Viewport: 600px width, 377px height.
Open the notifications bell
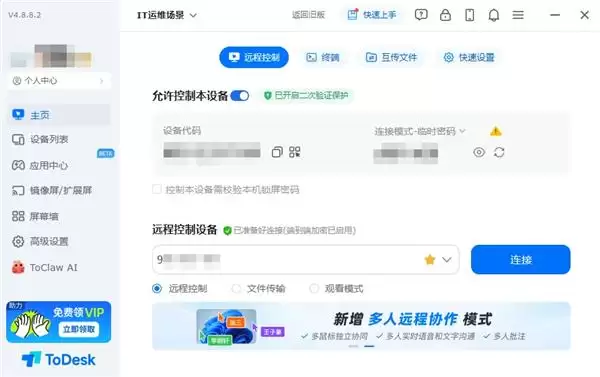click(x=494, y=15)
